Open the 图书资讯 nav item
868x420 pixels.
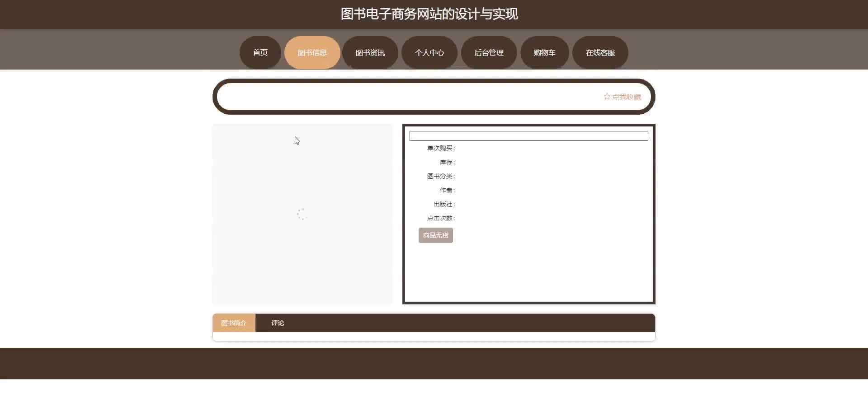coord(370,52)
